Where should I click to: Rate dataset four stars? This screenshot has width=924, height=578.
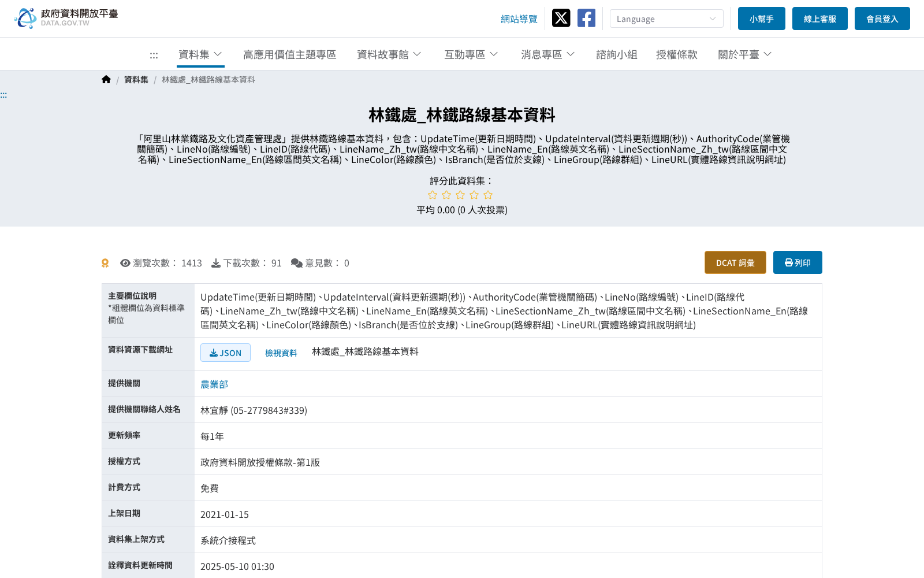click(x=474, y=195)
